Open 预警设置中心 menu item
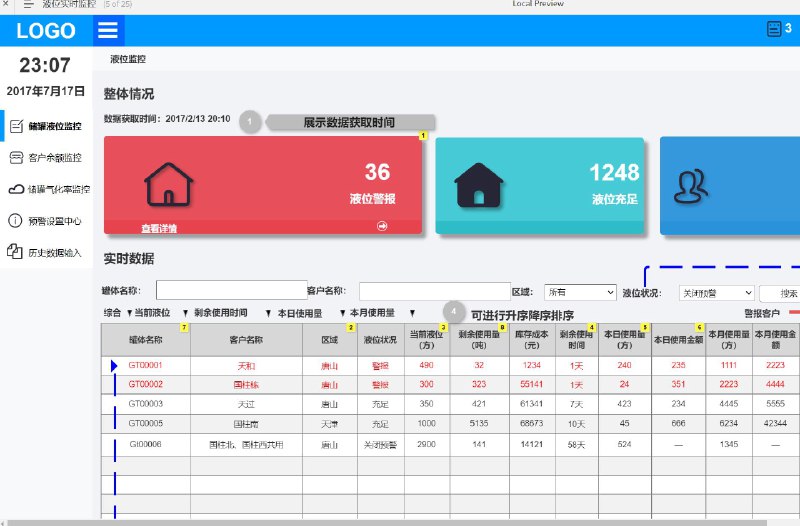 55,221
